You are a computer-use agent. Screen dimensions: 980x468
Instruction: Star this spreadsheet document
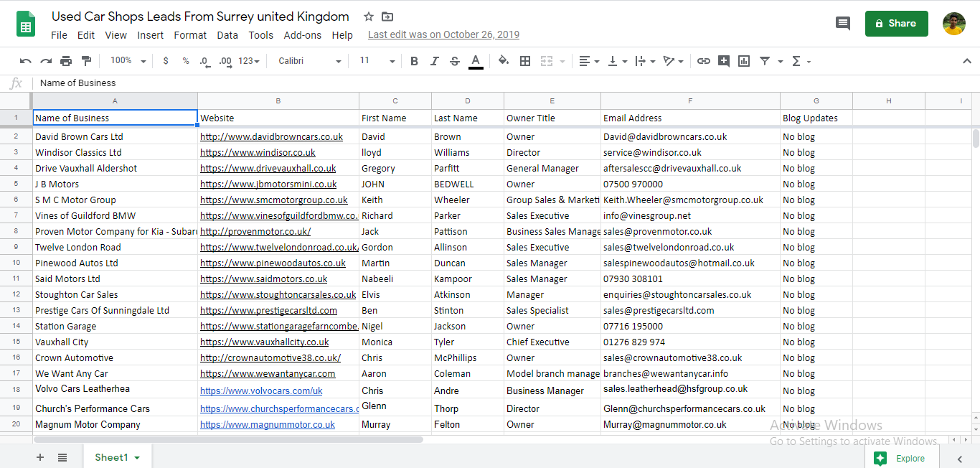[x=369, y=17]
